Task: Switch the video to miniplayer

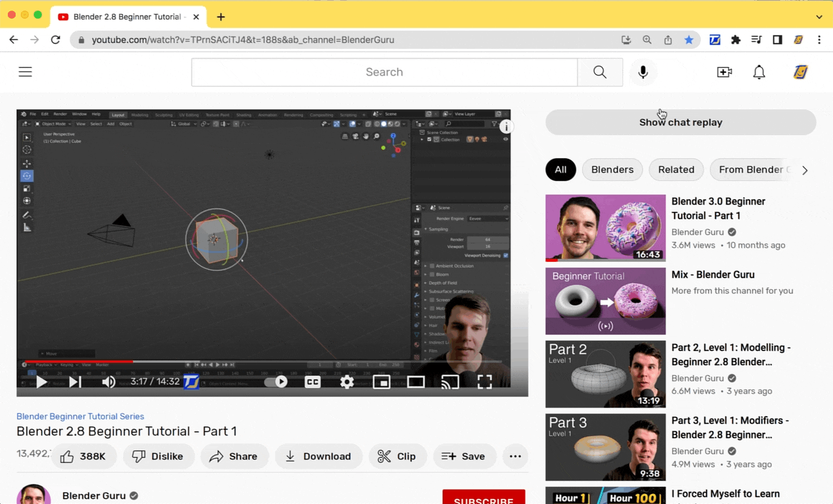Action: [x=381, y=382]
